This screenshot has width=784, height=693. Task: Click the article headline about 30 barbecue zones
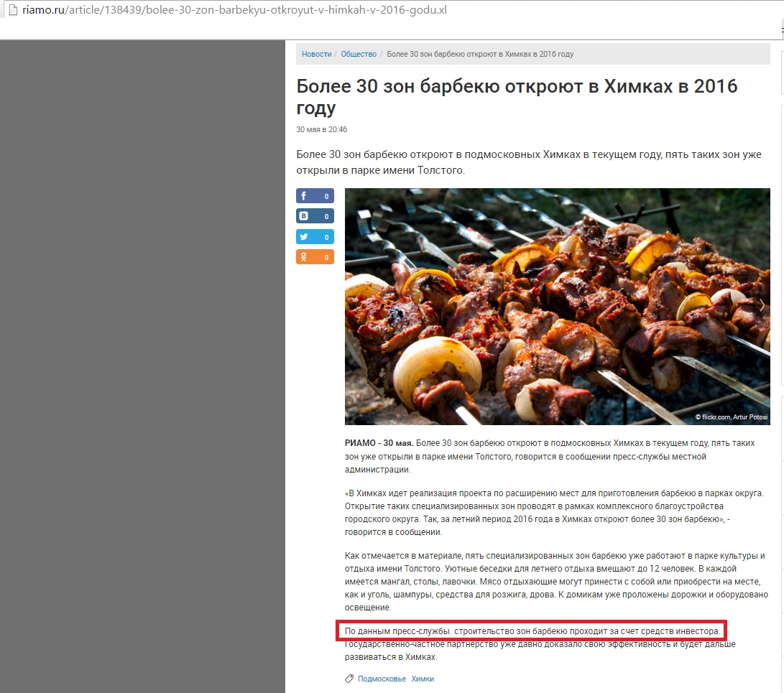517,97
